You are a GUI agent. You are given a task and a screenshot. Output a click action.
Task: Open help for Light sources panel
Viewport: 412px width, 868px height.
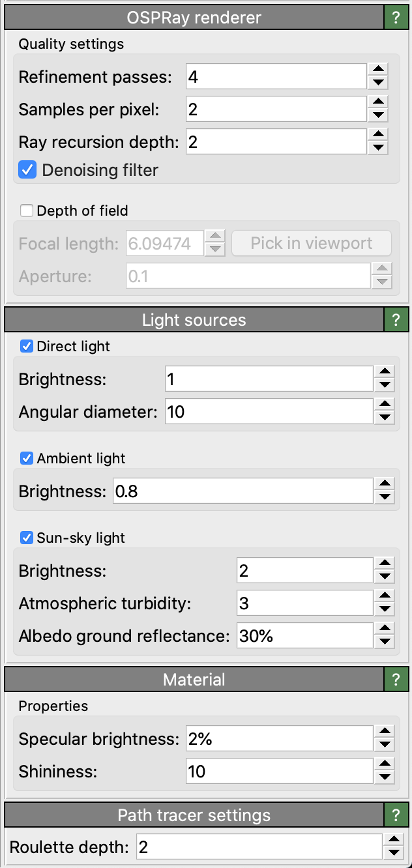click(396, 320)
